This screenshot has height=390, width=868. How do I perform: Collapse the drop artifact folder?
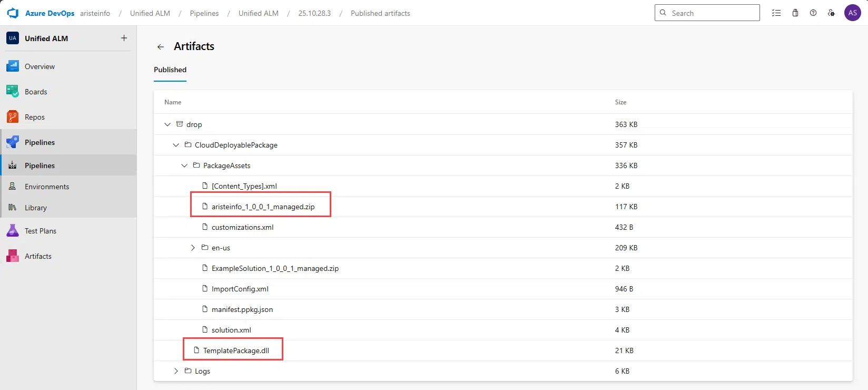click(x=167, y=124)
